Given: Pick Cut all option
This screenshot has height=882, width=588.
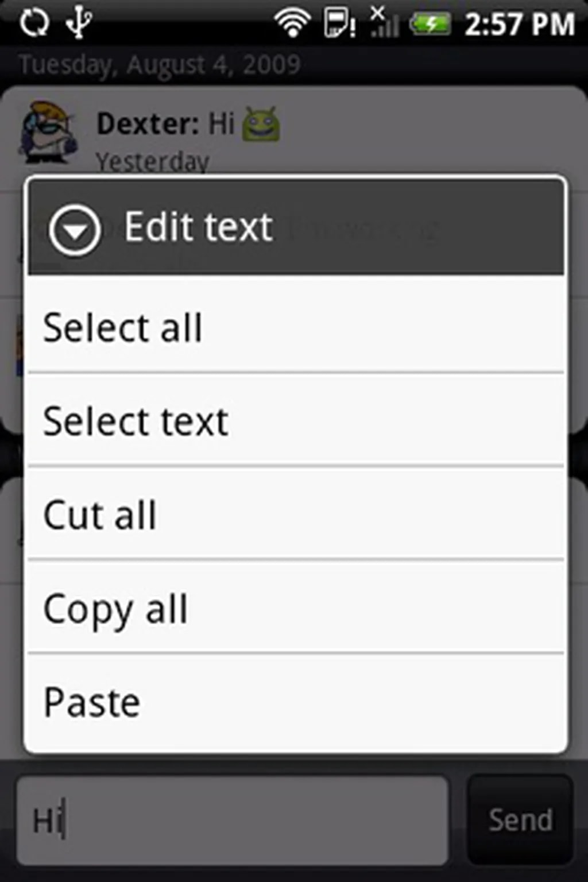Looking at the screenshot, I should click(x=295, y=514).
